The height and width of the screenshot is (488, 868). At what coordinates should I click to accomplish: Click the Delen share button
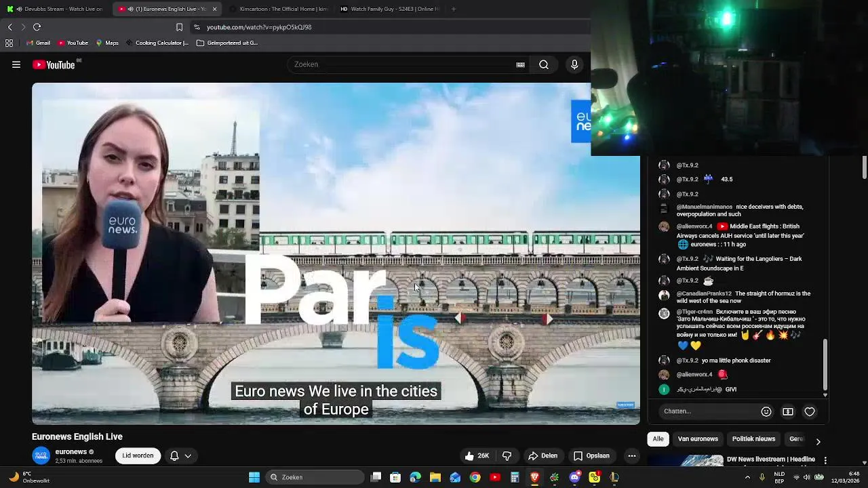point(542,455)
